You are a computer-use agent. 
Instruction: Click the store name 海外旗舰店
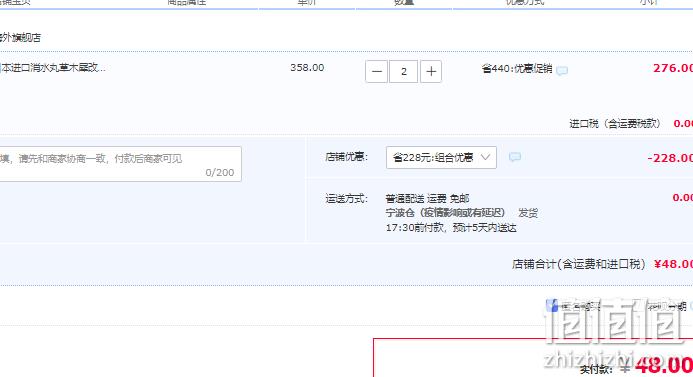[20, 38]
